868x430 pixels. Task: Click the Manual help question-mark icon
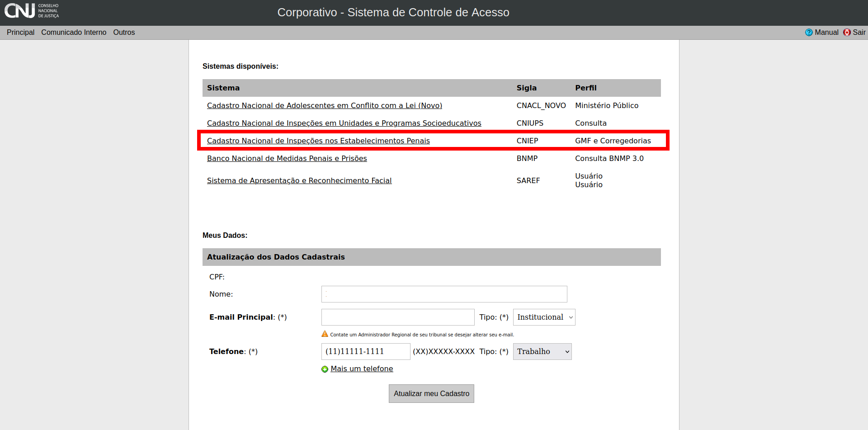click(809, 33)
